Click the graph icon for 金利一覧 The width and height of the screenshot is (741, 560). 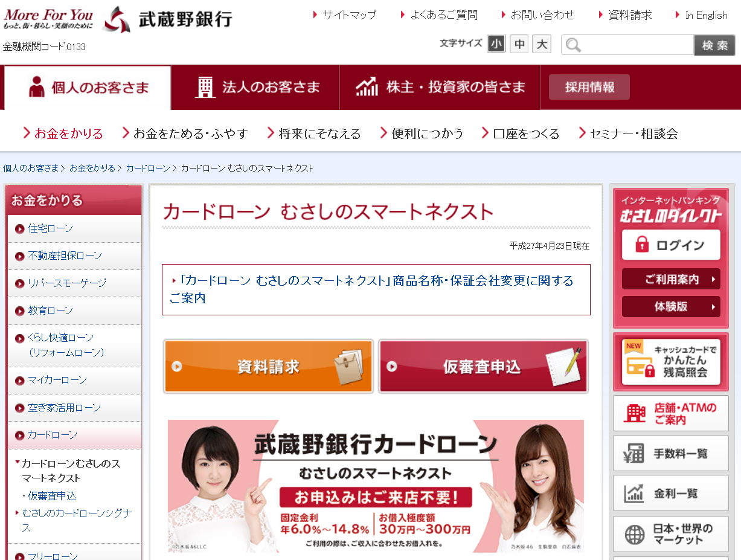(635, 493)
